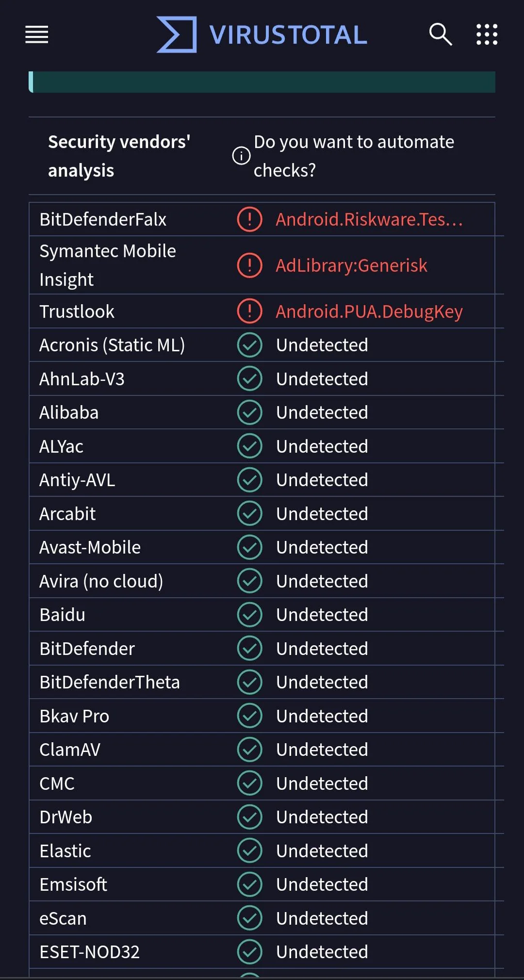Click the automate checks link
524x980 pixels.
[x=354, y=156]
